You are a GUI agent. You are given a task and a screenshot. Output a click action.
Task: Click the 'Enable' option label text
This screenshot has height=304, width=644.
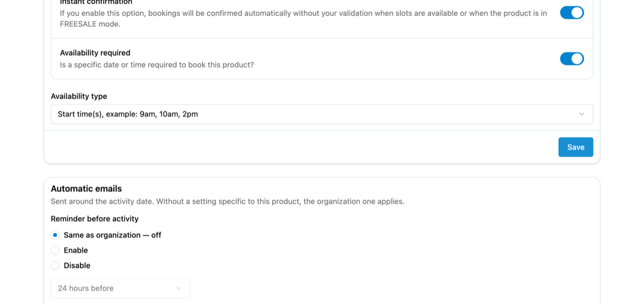coord(76,250)
